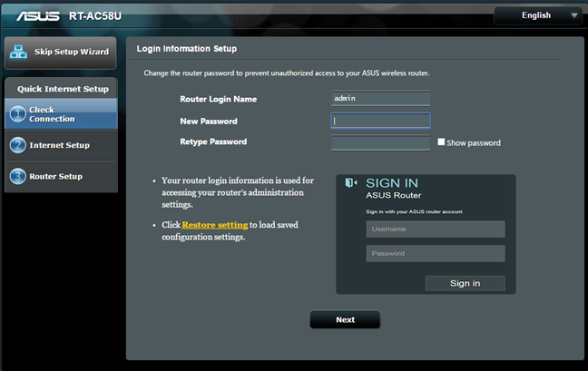Enable the Show password checkbox
This screenshot has width=588, height=371.
coord(441,142)
